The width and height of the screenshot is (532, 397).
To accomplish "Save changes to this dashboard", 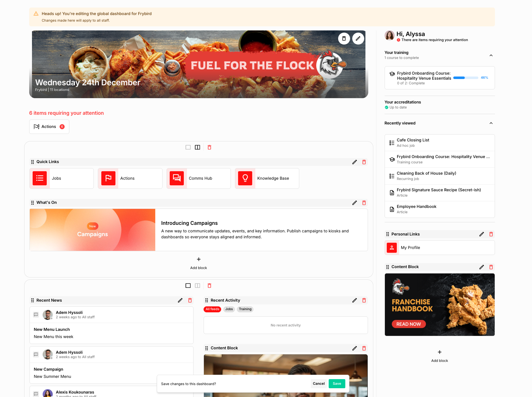I will pyautogui.click(x=337, y=384).
